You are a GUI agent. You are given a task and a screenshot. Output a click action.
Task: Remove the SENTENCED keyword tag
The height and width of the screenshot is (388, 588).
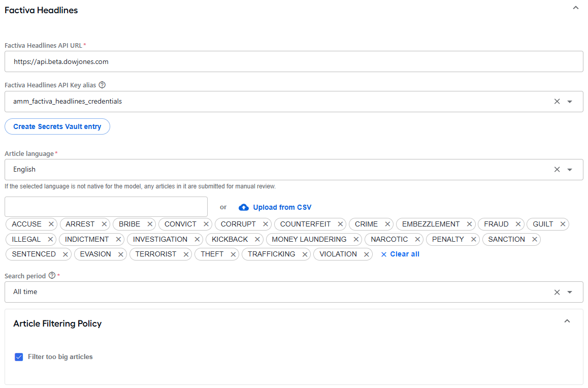[x=66, y=254]
